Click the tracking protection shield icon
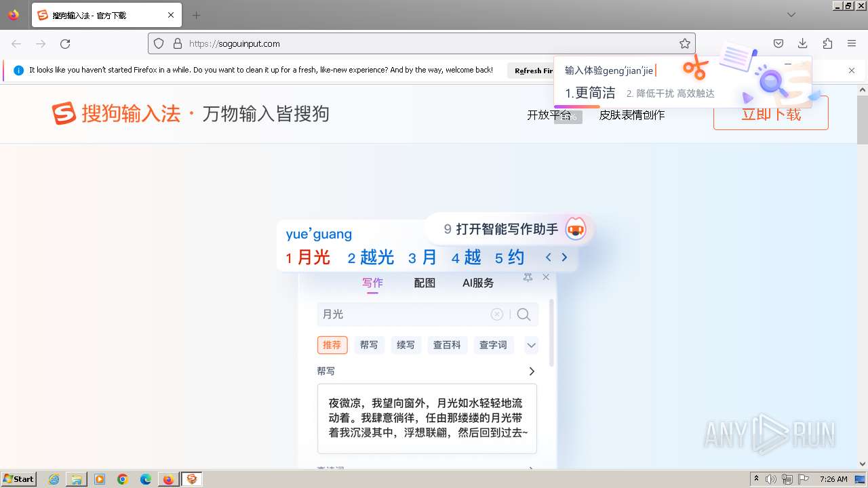This screenshot has height=488, width=868. coord(159,43)
